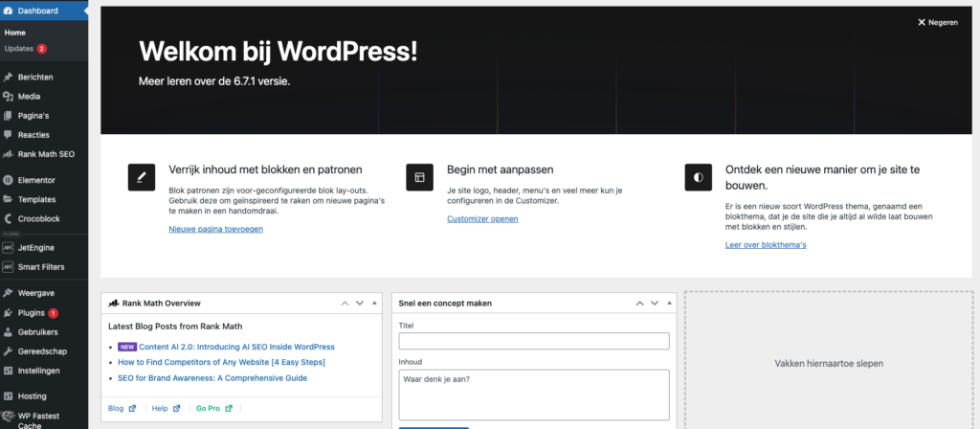Collapse the Rank Math Overview panel
980x429 pixels.
click(374, 304)
